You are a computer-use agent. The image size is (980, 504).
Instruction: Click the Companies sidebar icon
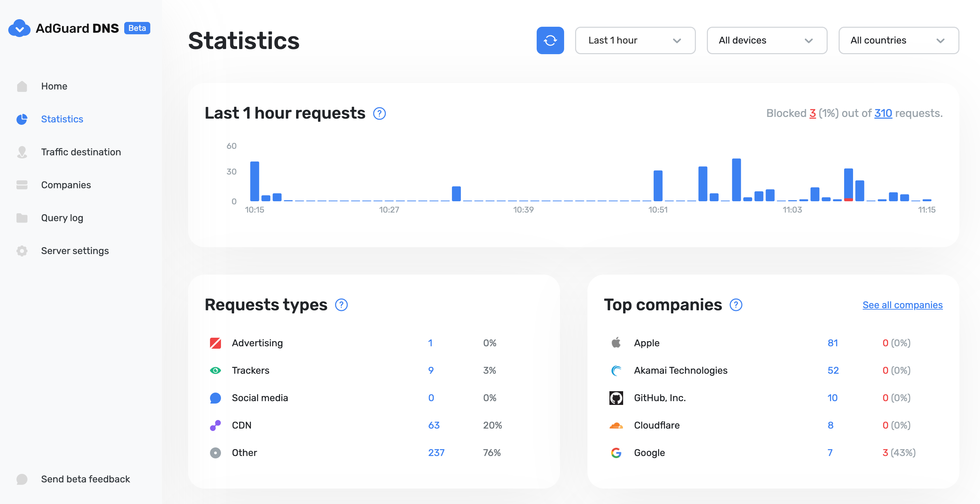click(21, 184)
